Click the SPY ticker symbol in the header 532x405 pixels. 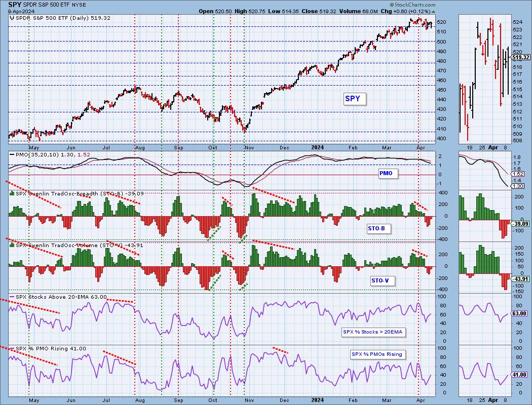click(15, 5)
